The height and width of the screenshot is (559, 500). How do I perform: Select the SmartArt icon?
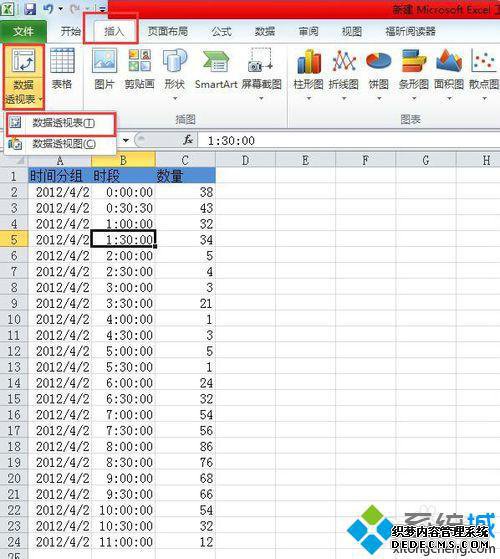[x=216, y=68]
